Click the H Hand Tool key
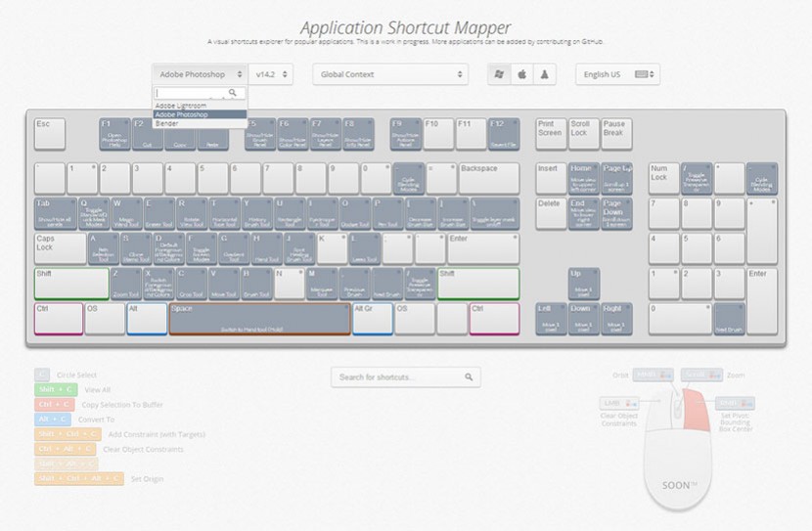 [x=267, y=248]
